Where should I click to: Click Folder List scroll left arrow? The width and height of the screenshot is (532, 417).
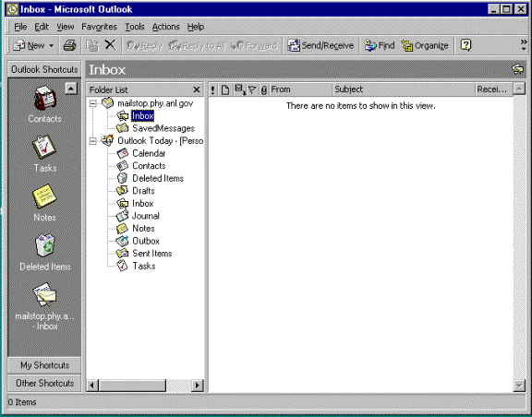(x=92, y=386)
